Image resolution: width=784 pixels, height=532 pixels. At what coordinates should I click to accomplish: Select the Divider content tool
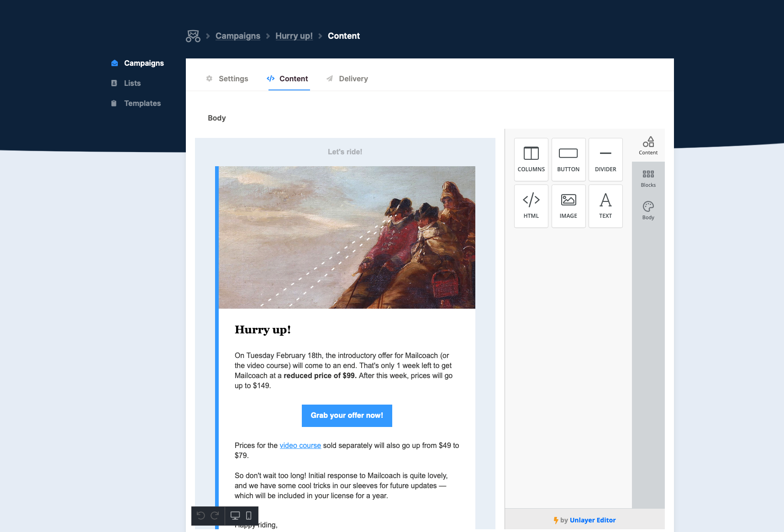coord(605,159)
